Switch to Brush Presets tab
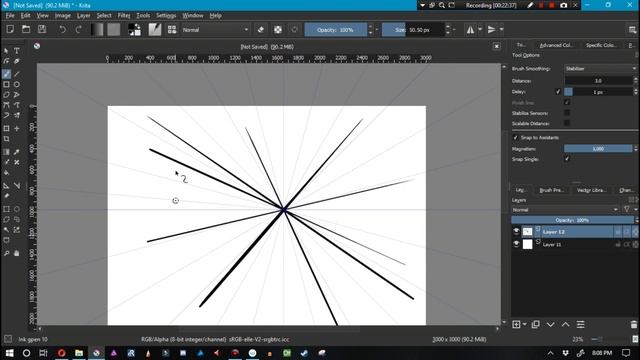640x360 pixels. [551, 190]
